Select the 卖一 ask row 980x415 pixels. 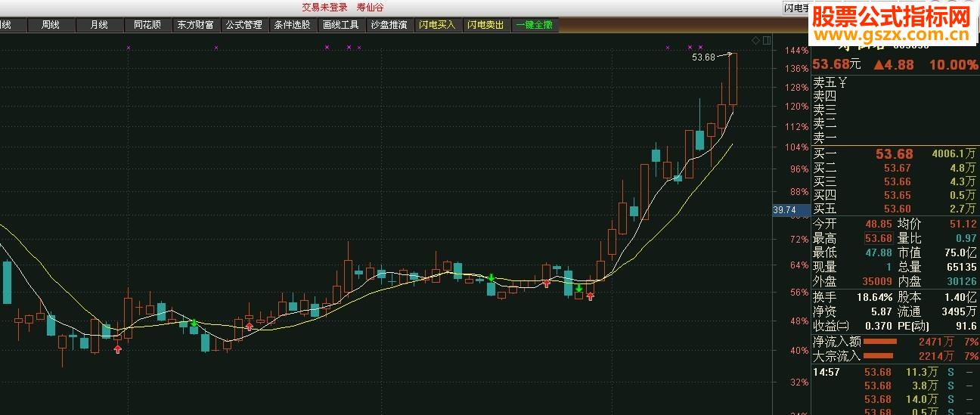click(x=895, y=138)
